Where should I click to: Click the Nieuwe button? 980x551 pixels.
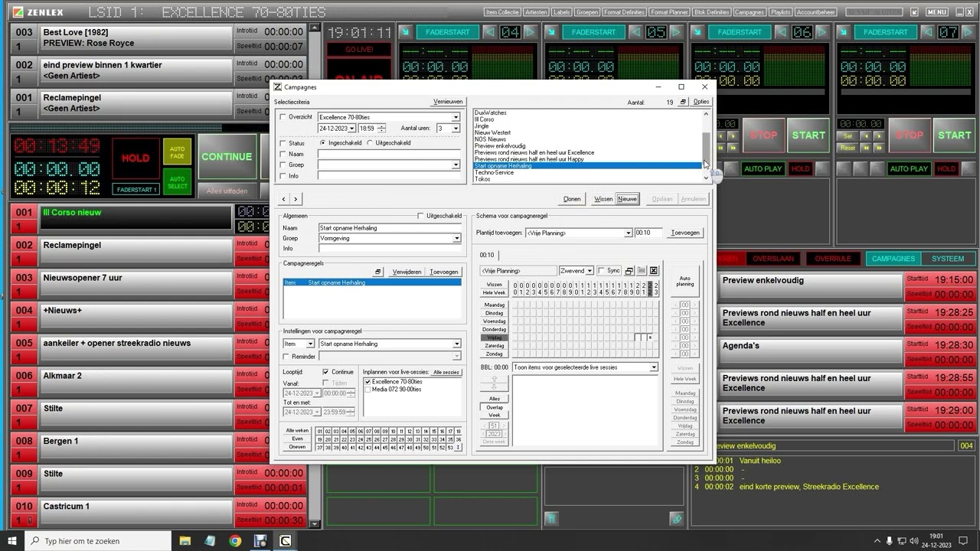point(627,199)
